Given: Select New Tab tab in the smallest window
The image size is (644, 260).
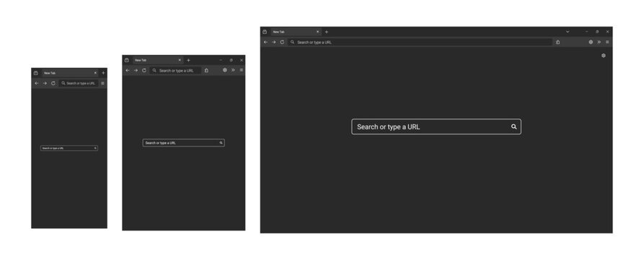Looking at the screenshot, I should (69, 73).
